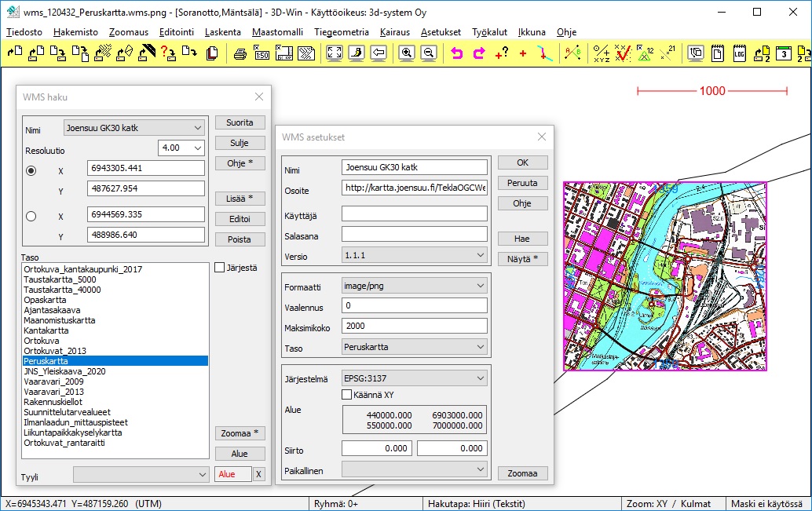Click the Peruuta button
This screenshot has height=511, width=812.
tap(522, 183)
